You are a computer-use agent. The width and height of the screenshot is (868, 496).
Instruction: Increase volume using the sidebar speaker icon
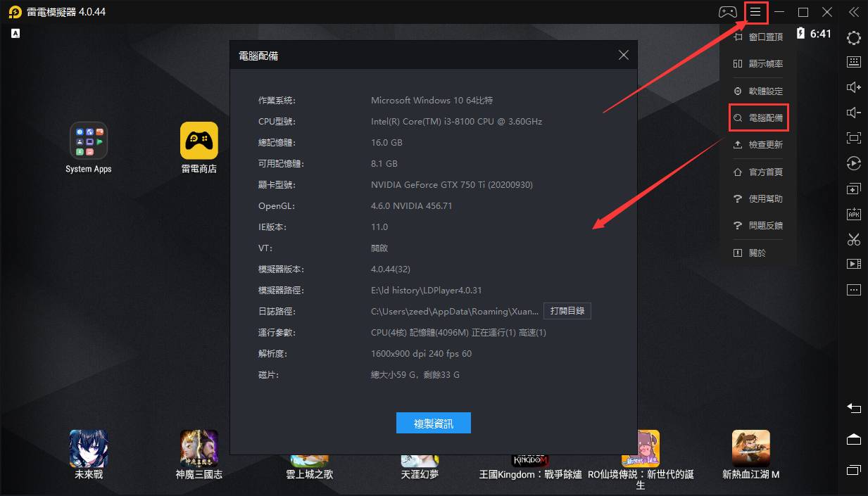853,87
